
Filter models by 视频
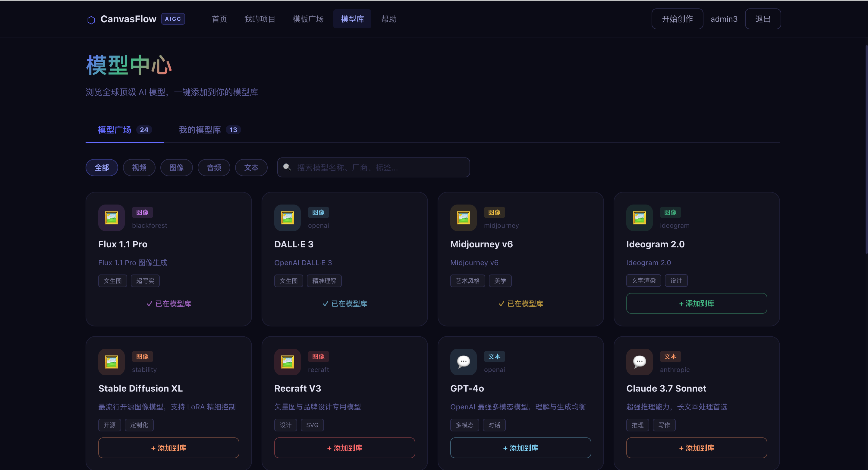(x=139, y=167)
